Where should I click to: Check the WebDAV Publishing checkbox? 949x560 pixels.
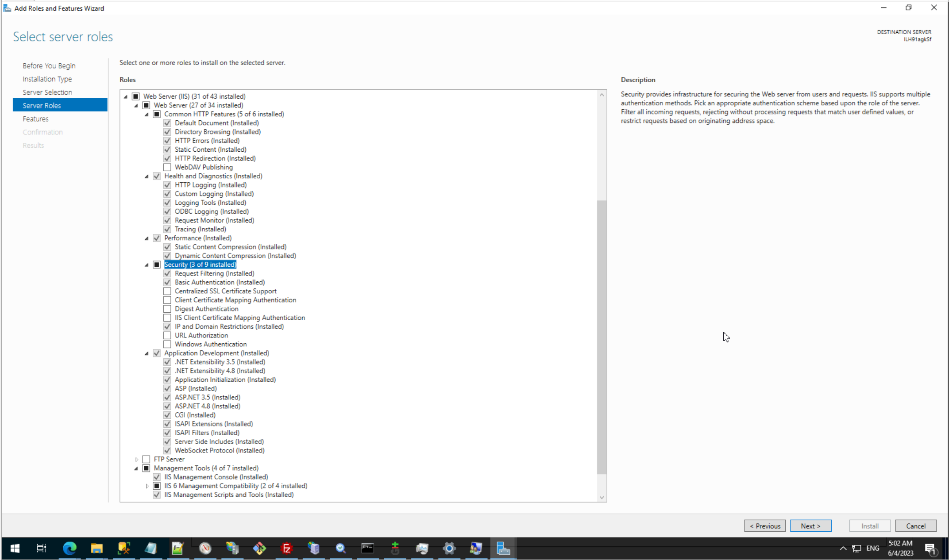click(167, 167)
